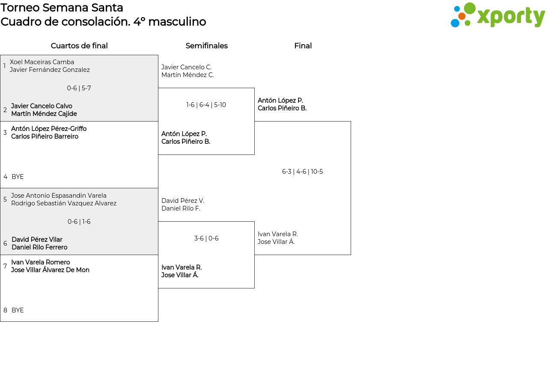
Task: Click the BYE entry at seed 8
Action: coord(18,310)
